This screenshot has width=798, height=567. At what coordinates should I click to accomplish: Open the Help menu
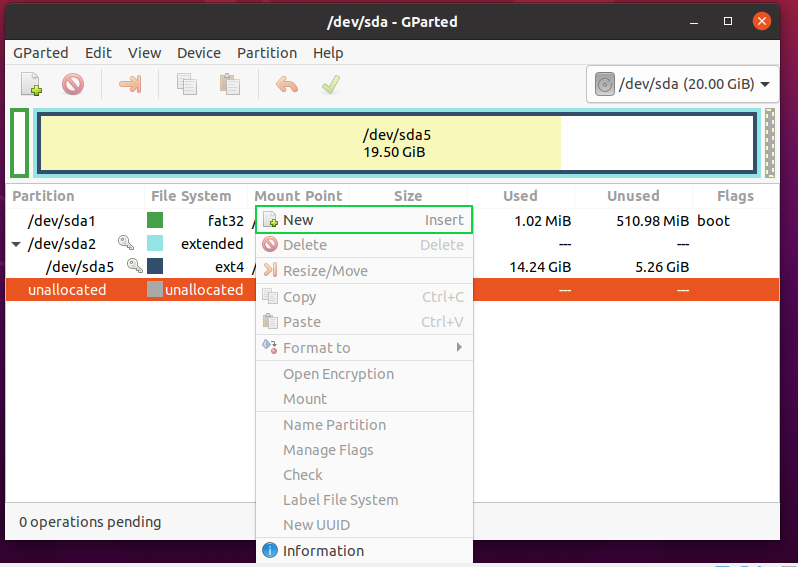coord(328,53)
